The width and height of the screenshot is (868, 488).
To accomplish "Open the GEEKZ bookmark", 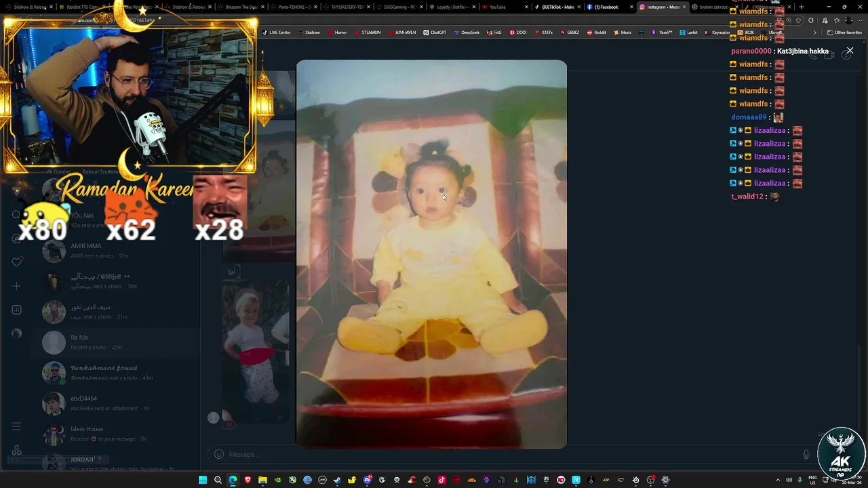I will (570, 33).
